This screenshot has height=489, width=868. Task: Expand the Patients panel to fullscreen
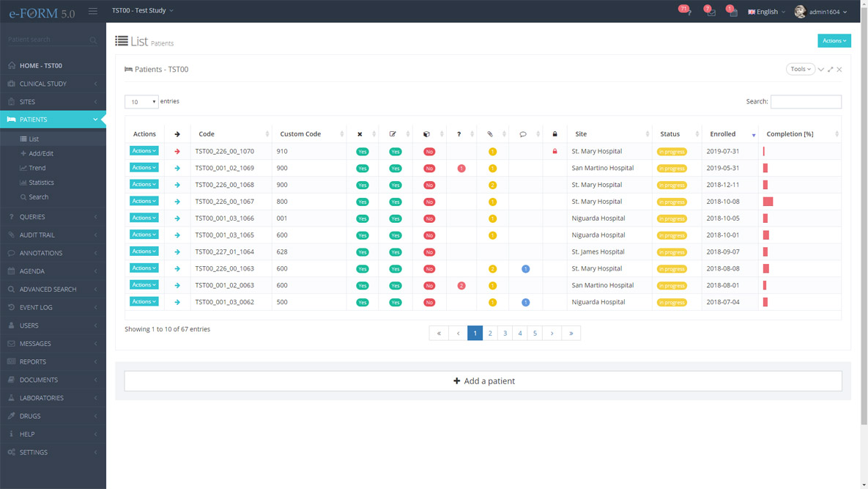[x=831, y=70]
